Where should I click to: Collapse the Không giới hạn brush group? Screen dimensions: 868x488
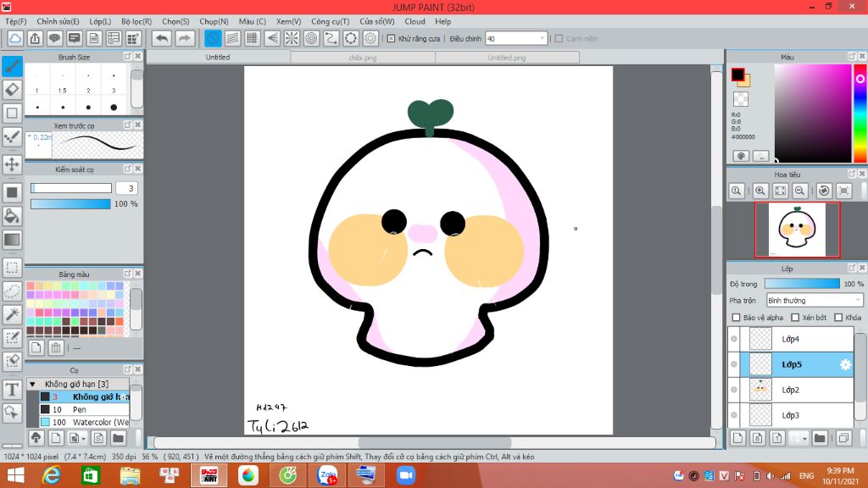32,384
